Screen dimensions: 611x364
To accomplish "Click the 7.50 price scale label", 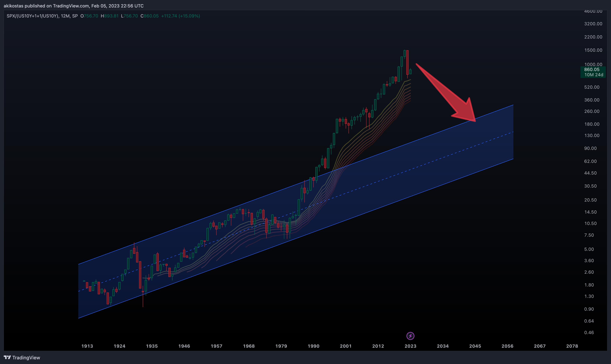I will pos(589,235).
